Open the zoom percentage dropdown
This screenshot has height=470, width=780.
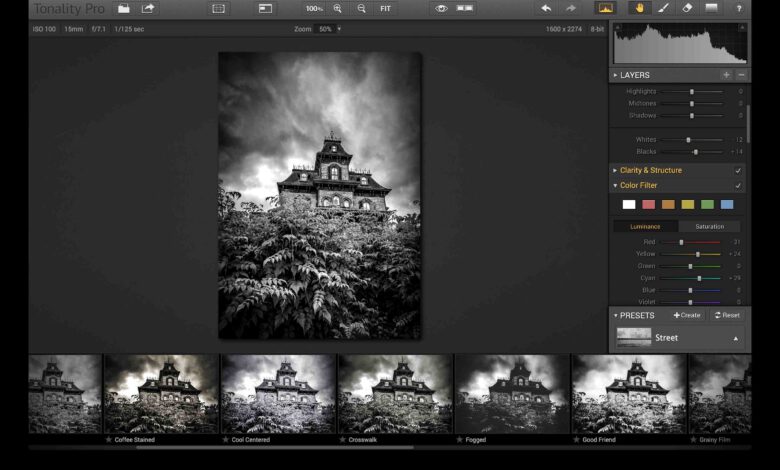(x=338, y=29)
